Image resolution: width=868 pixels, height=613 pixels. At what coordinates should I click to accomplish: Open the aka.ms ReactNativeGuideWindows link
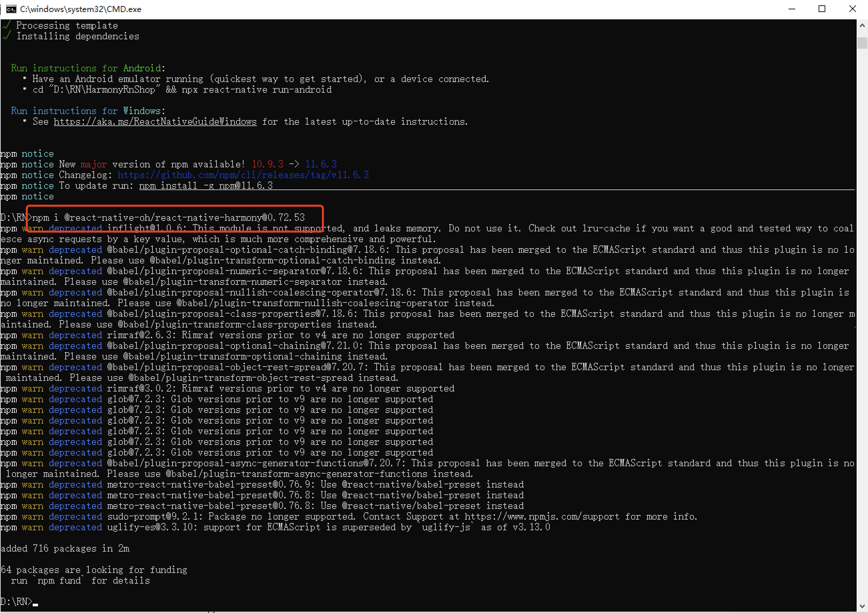[x=155, y=122]
